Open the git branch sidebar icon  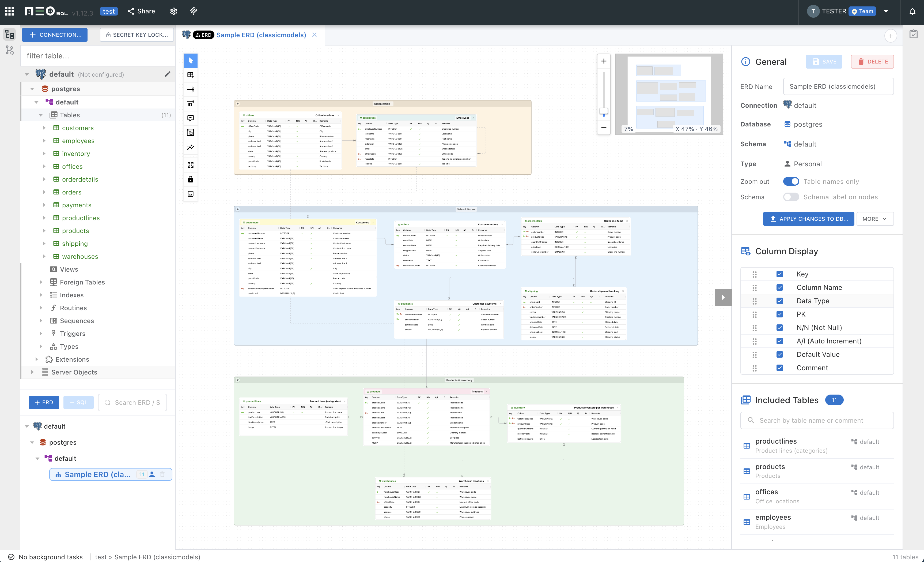pos(10,50)
